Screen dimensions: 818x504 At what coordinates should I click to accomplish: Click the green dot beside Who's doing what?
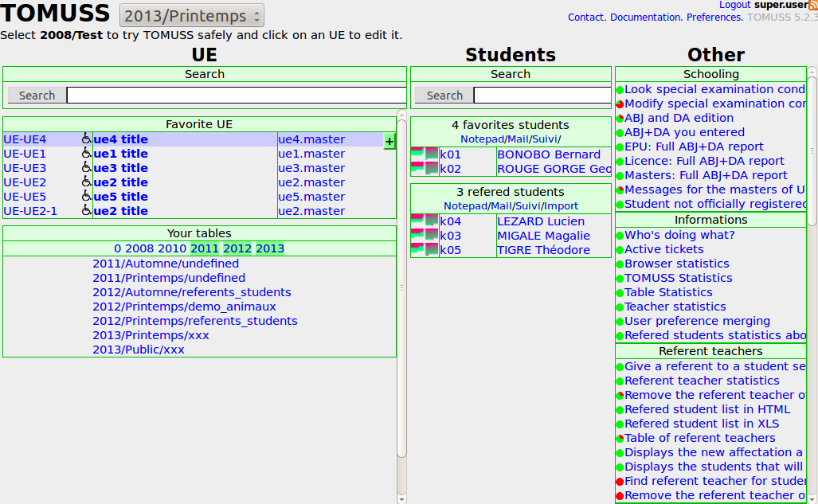[618, 235]
